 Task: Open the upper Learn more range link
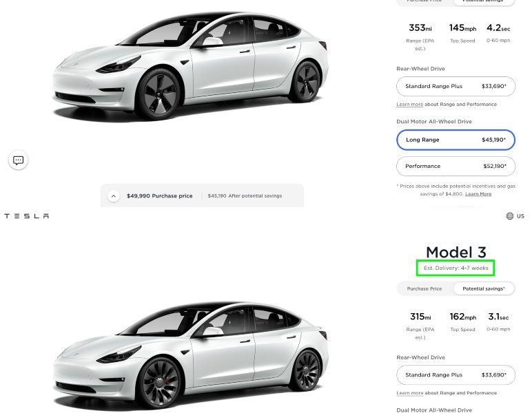[409, 105]
